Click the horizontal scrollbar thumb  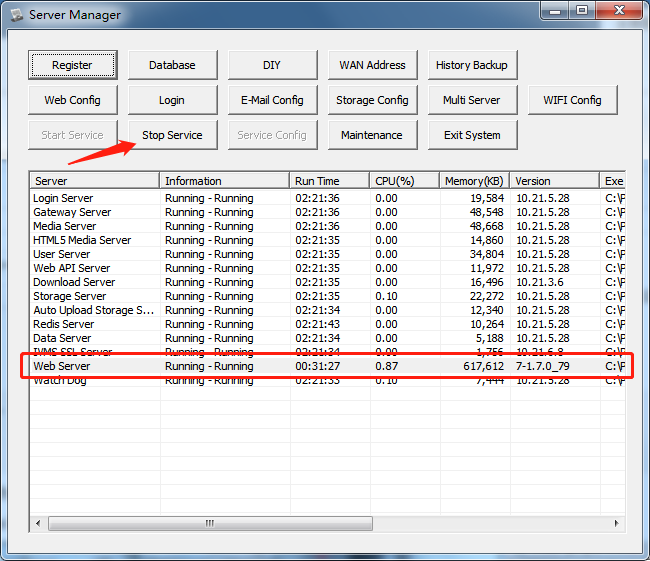point(210,523)
